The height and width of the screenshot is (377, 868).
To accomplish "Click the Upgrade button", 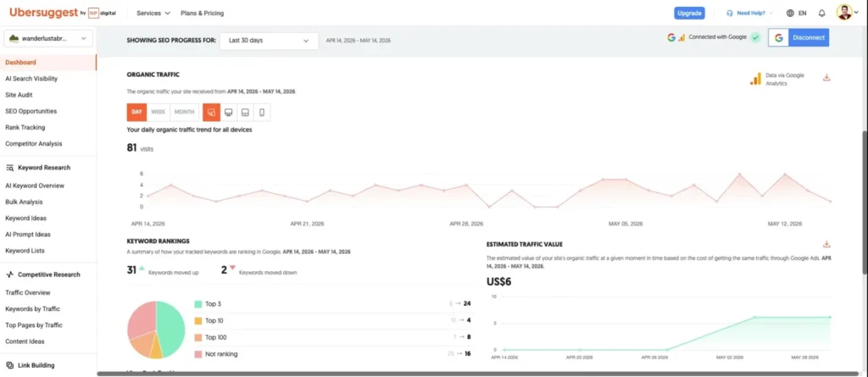I will [689, 13].
